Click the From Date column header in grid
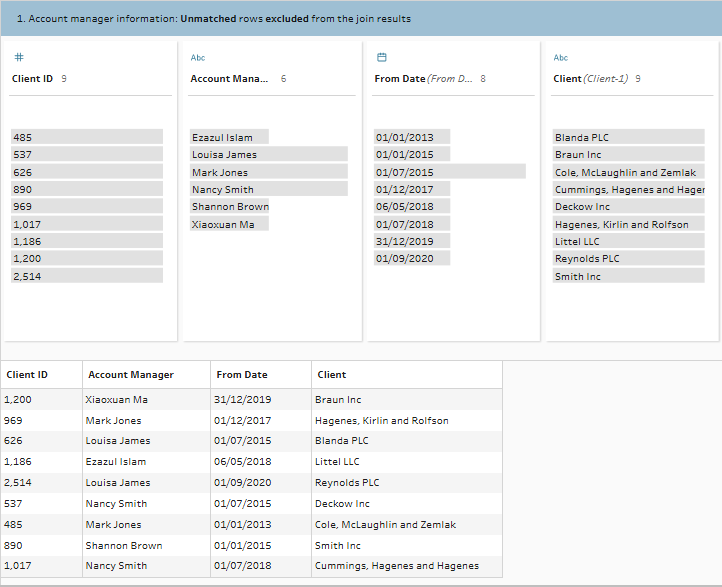The width and height of the screenshot is (722, 587). point(242,375)
